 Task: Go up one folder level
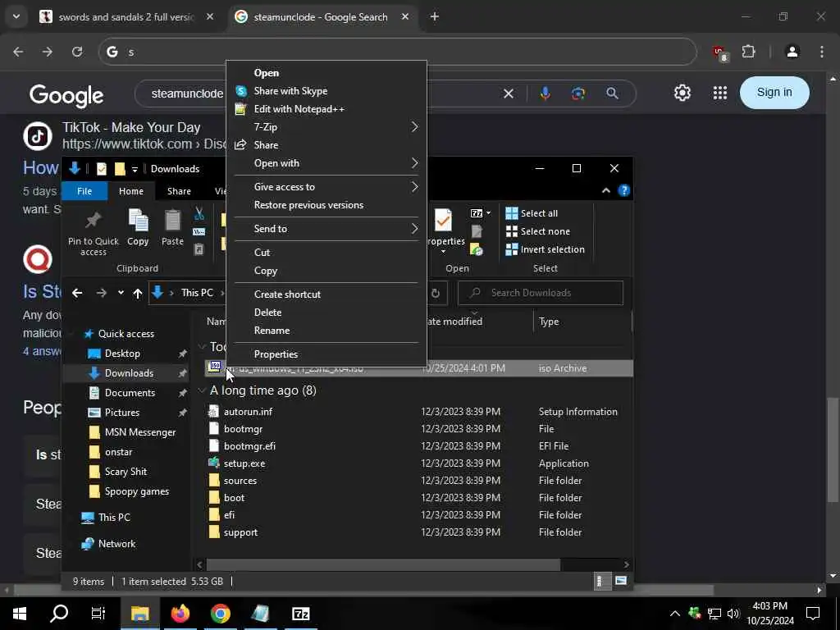(138, 293)
